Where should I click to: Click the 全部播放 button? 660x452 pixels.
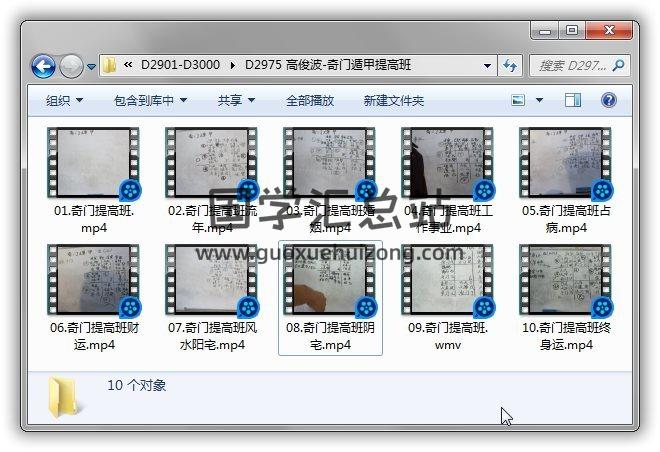[x=310, y=100]
